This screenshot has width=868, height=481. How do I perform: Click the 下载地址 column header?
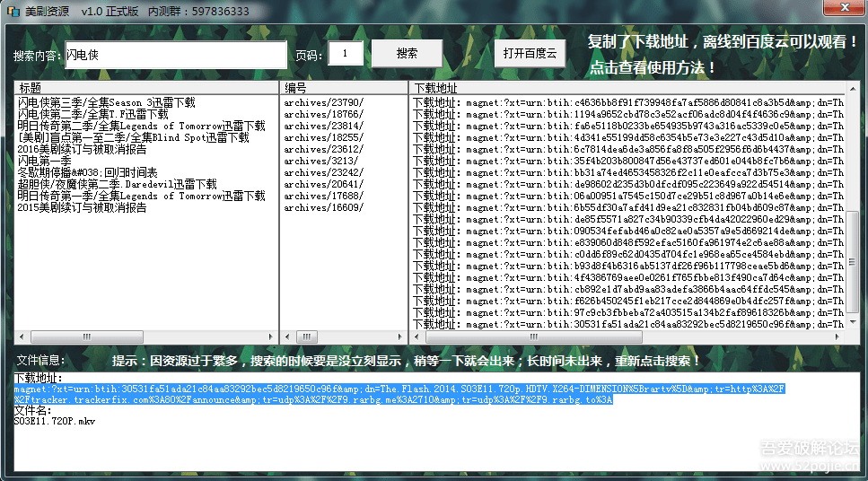pyautogui.click(x=628, y=88)
